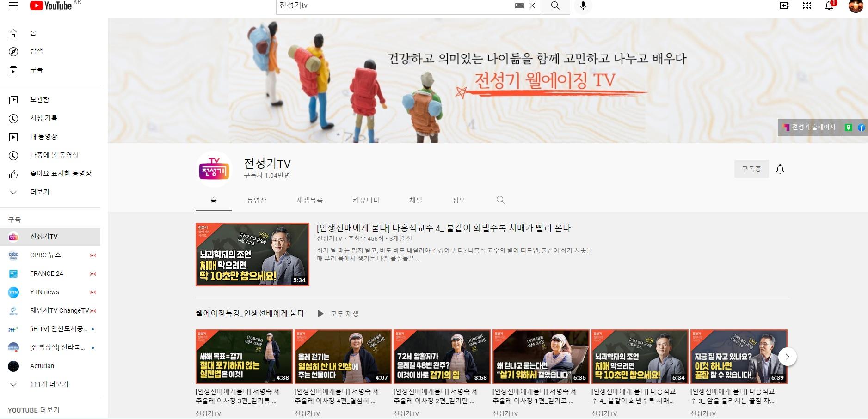Image resolution: width=868 pixels, height=419 pixels.
Task: Open the hamburger guide menu
Action: click(x=13, y=6)
